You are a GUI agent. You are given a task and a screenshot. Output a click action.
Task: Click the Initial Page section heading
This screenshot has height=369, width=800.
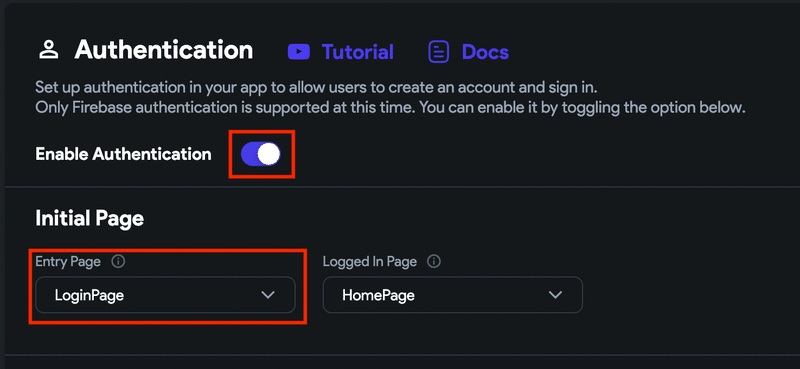click(x=89, y=219)
